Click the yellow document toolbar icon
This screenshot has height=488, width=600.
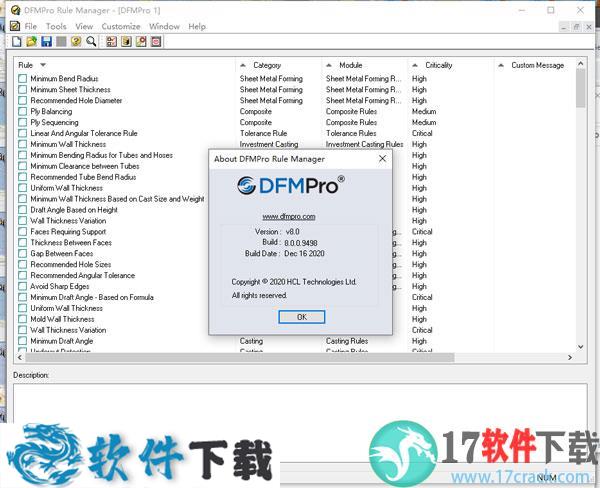pyautogui.click(x=126, y=41)
